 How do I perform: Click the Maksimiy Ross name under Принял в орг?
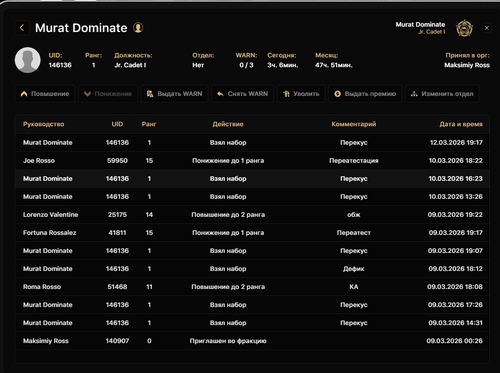tap(467, 65)
